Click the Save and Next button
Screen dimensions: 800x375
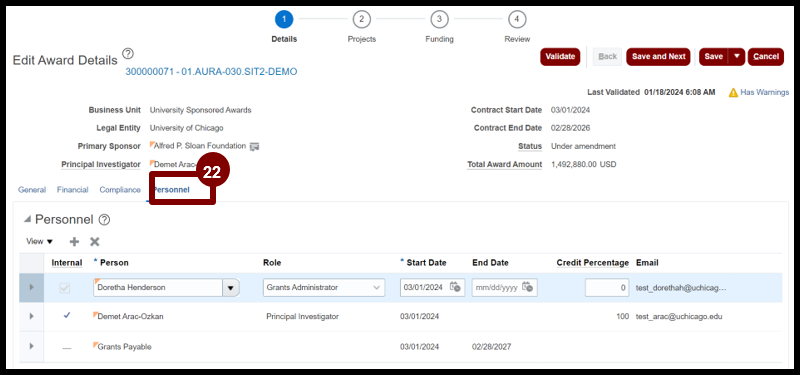coord(659,56)
